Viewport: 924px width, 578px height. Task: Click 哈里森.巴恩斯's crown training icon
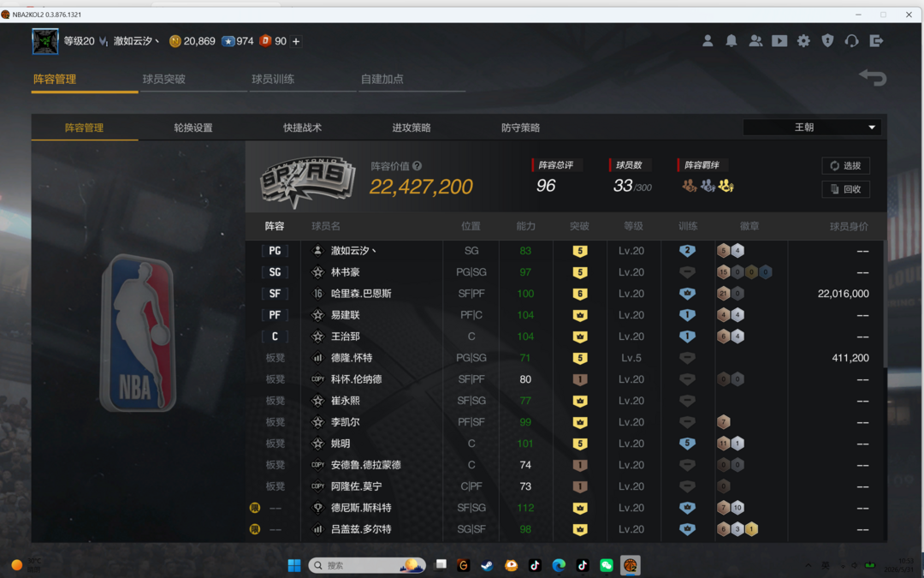pyautogui.click(x=687, y=294)
